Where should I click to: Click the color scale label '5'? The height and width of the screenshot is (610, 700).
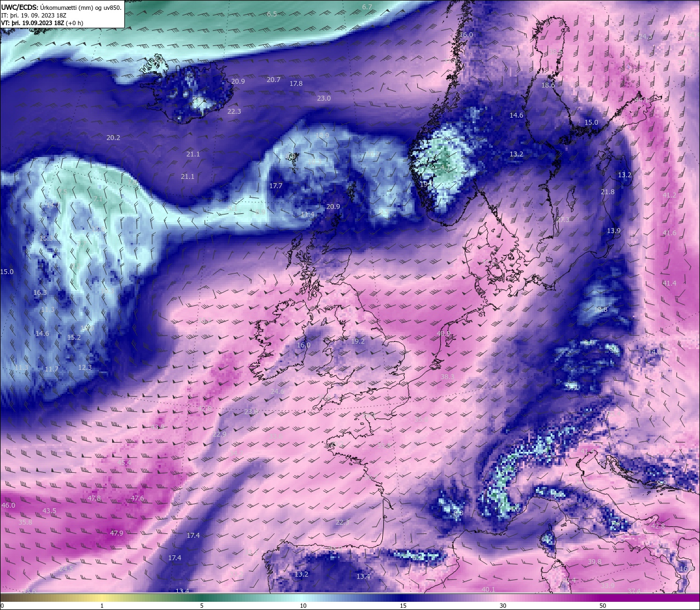click(x=202, y=606)
